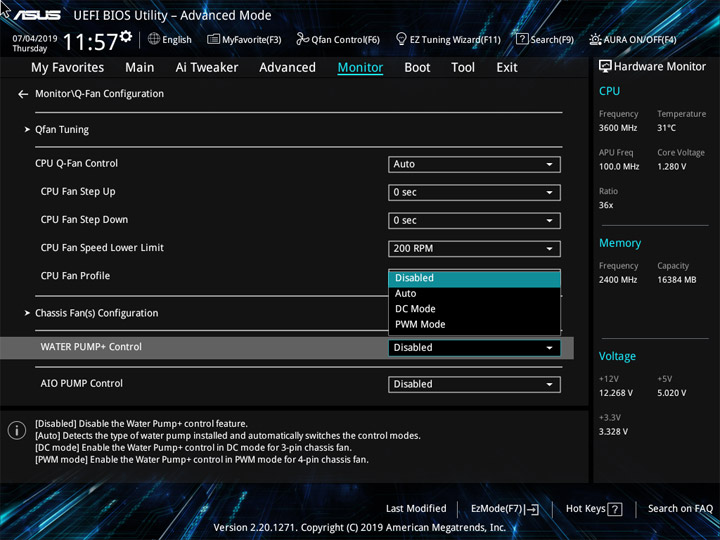This screenshot has width=720, height=540.
Task: Click the English language label
Action: [x=177, y=40]
